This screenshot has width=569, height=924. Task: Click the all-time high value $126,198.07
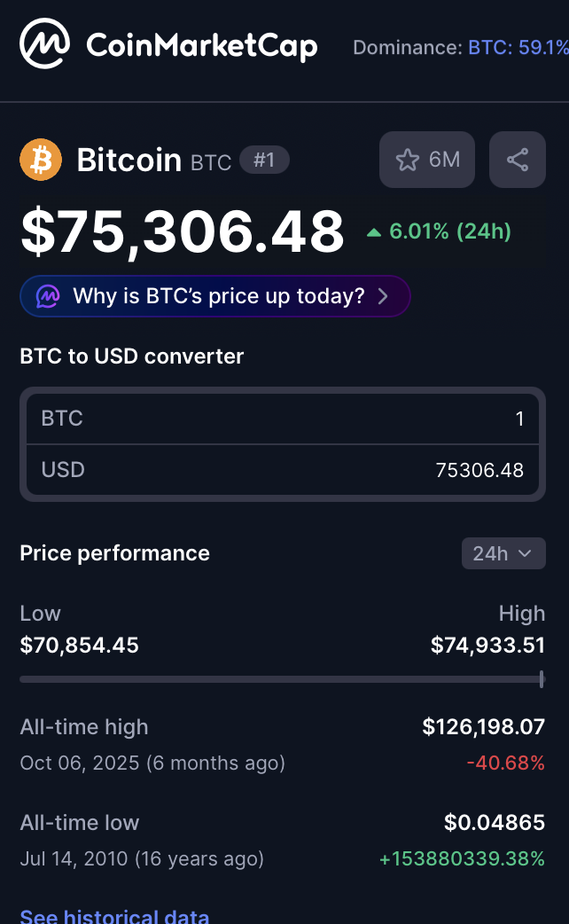483,727
